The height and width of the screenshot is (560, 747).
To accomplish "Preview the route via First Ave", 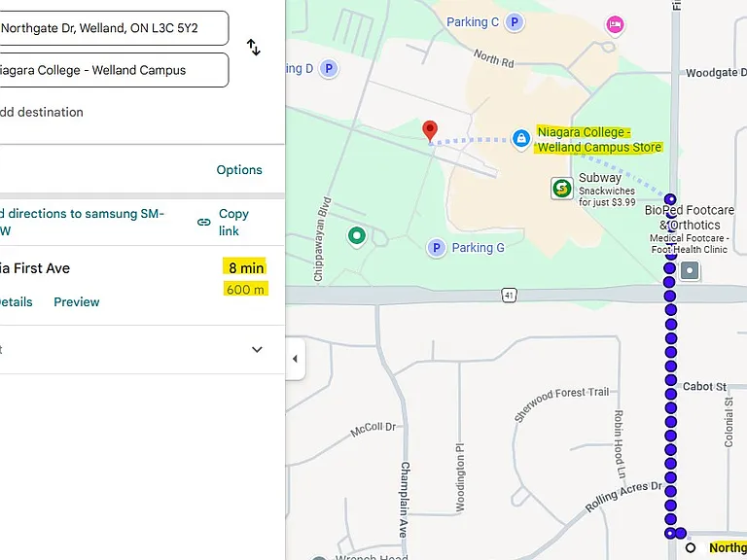I will coord(76,302).
